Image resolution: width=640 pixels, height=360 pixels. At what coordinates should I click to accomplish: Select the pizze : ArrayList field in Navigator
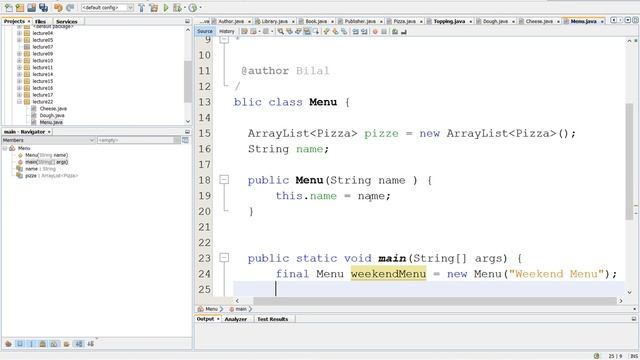(x=51, y=176)
